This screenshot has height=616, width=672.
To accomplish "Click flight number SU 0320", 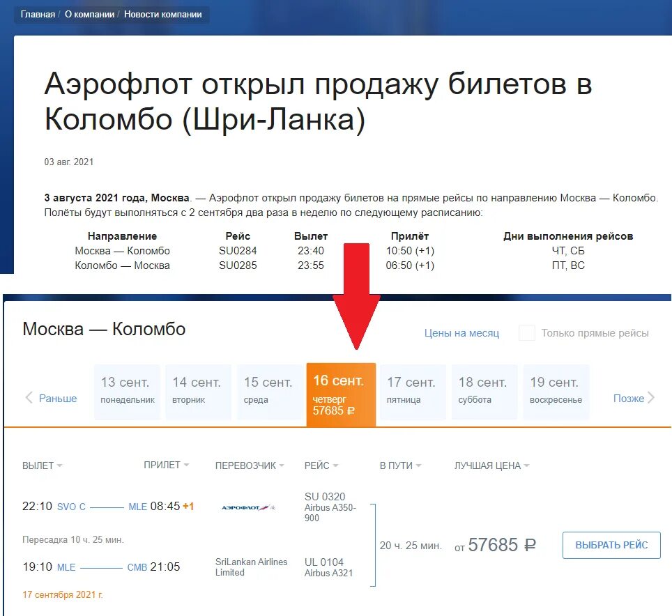I will (325, 496).
